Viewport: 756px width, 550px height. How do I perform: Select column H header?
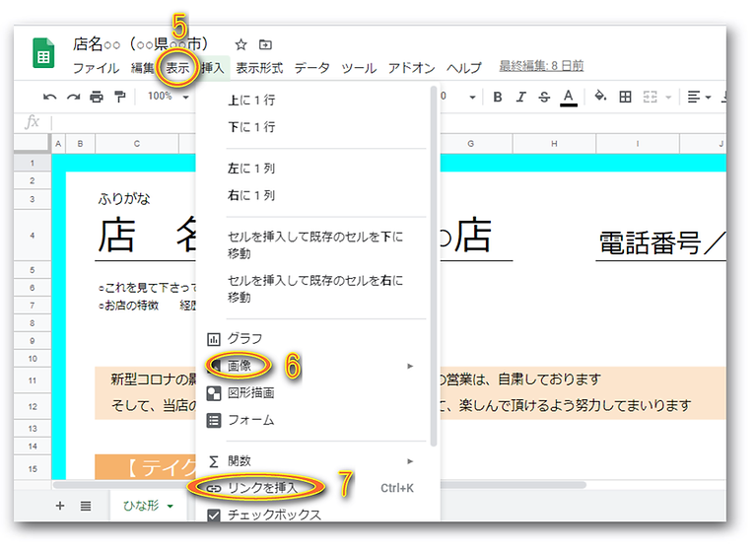point(555,144)
